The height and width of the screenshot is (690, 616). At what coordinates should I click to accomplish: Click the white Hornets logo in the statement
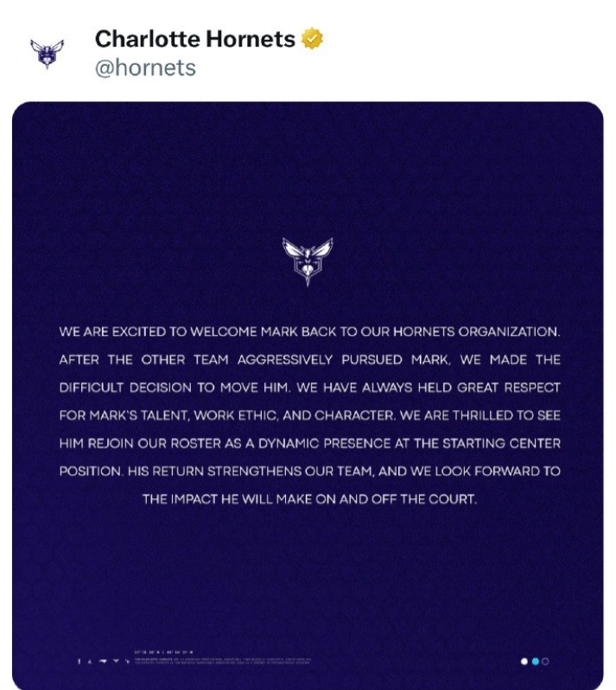(x=308, y=262)
